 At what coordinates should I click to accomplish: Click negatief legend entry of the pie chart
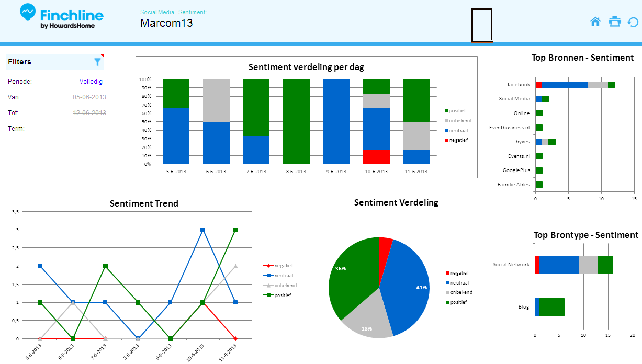pos(457,273)
